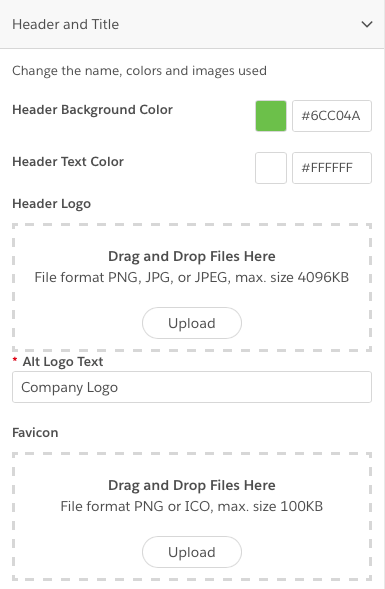Click the Header and Title section heading
The image size is (385, 589).
(66, 24)
